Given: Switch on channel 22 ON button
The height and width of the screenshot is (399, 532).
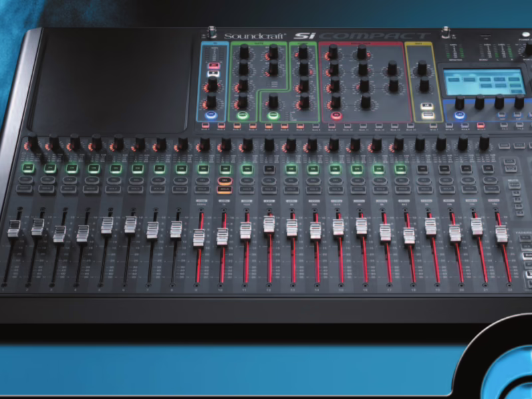Looking at the screenshot, I should (x=488, y=168).
